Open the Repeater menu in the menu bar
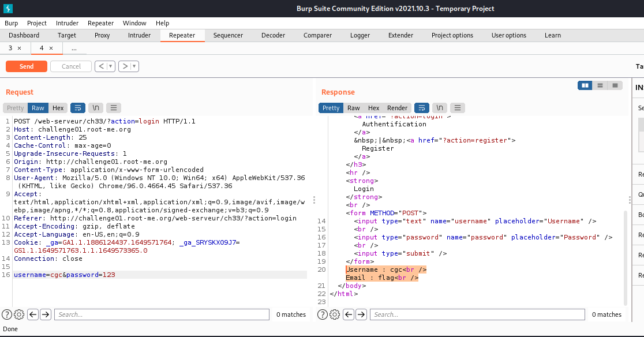 click(100, 23)
